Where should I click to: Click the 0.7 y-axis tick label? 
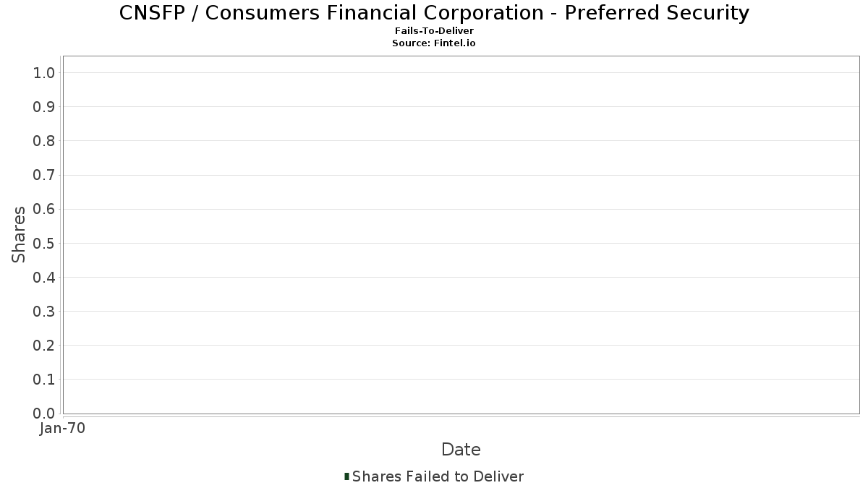[44, 175]
